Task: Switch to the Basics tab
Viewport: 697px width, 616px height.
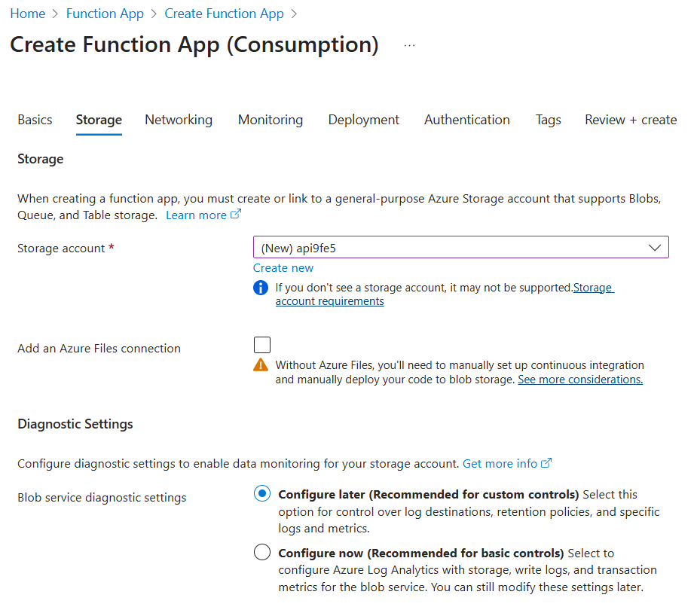Action: coord(35,120)
